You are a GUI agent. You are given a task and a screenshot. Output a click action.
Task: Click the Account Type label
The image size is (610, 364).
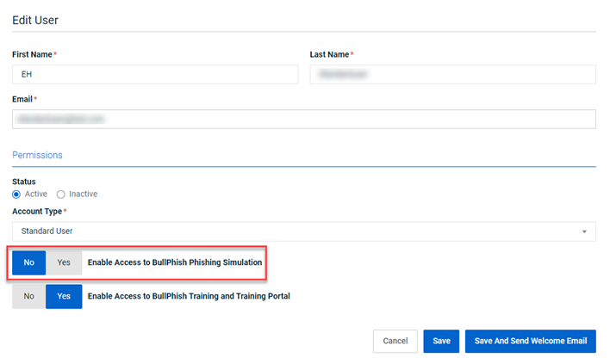click(37, 212)
